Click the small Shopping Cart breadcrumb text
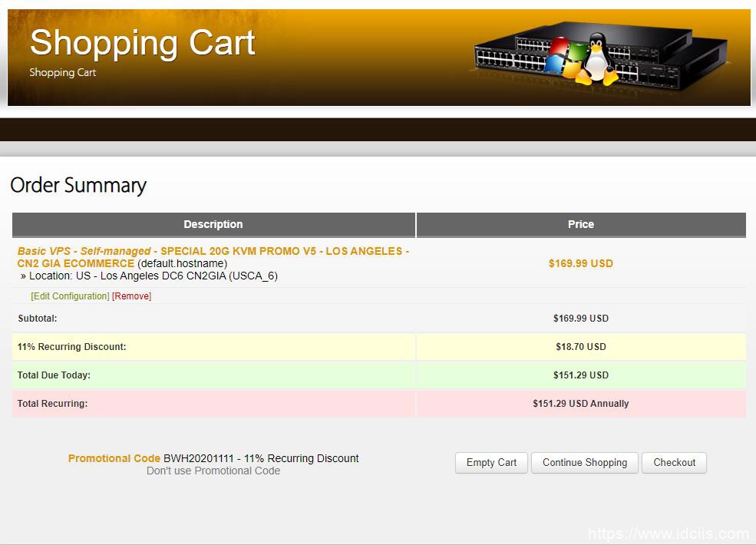This screenshot has height=545, width=756. (62, 72)
